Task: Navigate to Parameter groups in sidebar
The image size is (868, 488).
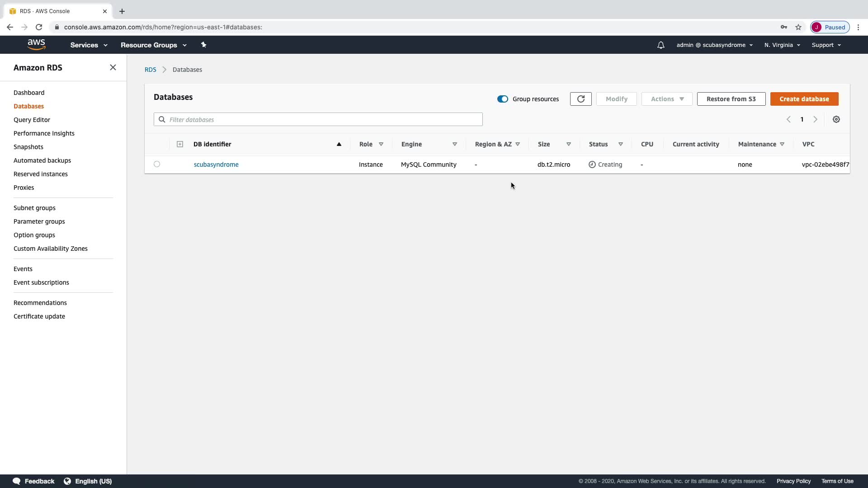Action: tap(39, 221)
